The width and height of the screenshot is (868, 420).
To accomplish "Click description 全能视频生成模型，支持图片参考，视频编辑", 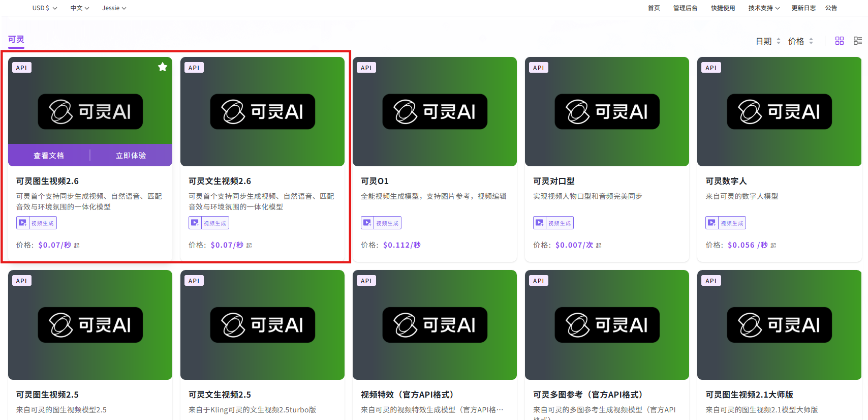I will 433,196.
